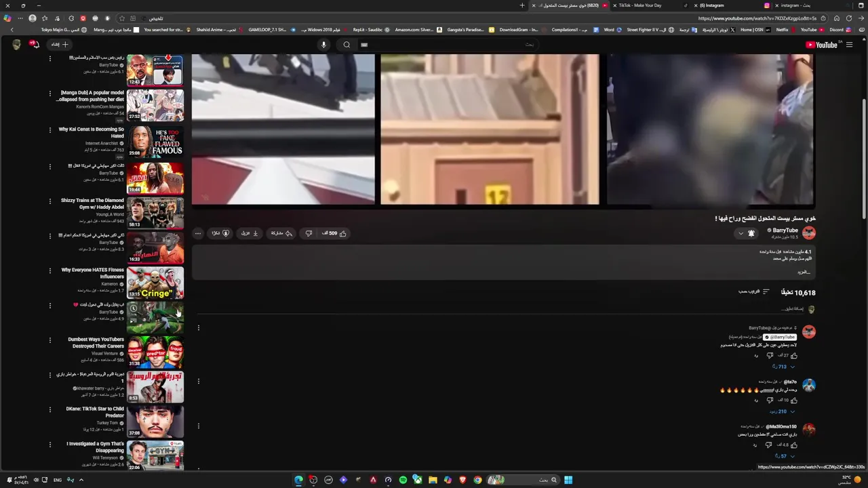Switch to the TikTok browser tab
868x488 pixels.
point(650,5)
